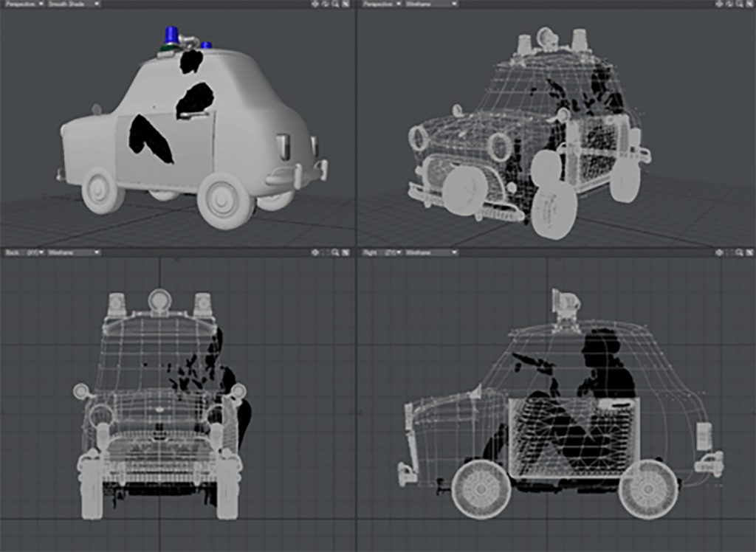The width and height of the screenshot is (756, 552).
Task: Open the Wireframe dropdown in the Back viewport
Action: 74,252
